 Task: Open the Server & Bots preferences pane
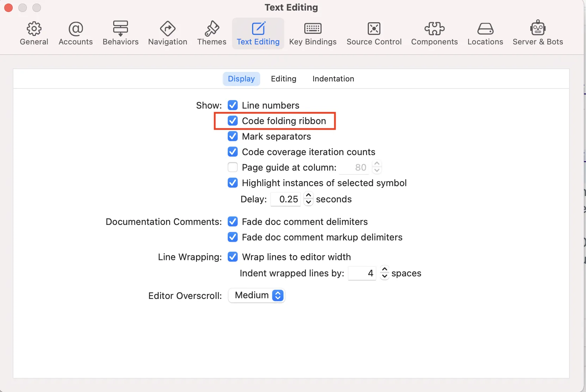(x=538, y=34)
